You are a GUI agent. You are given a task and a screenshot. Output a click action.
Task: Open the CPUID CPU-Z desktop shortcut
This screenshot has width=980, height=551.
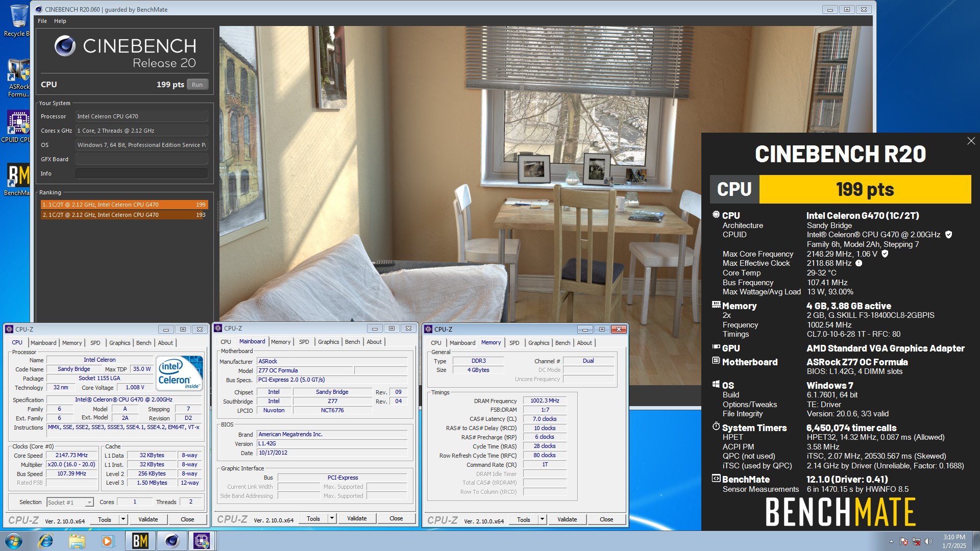17,127
